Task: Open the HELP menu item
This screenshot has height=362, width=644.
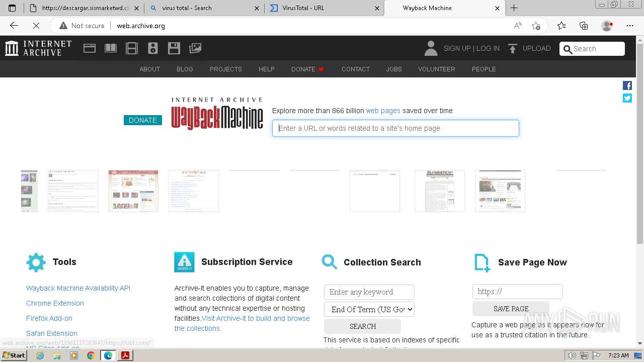Action: 267,69
